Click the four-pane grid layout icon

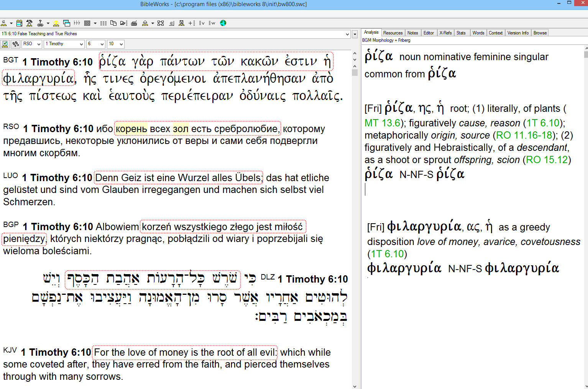pyautogui.click(x=87, y=23)
